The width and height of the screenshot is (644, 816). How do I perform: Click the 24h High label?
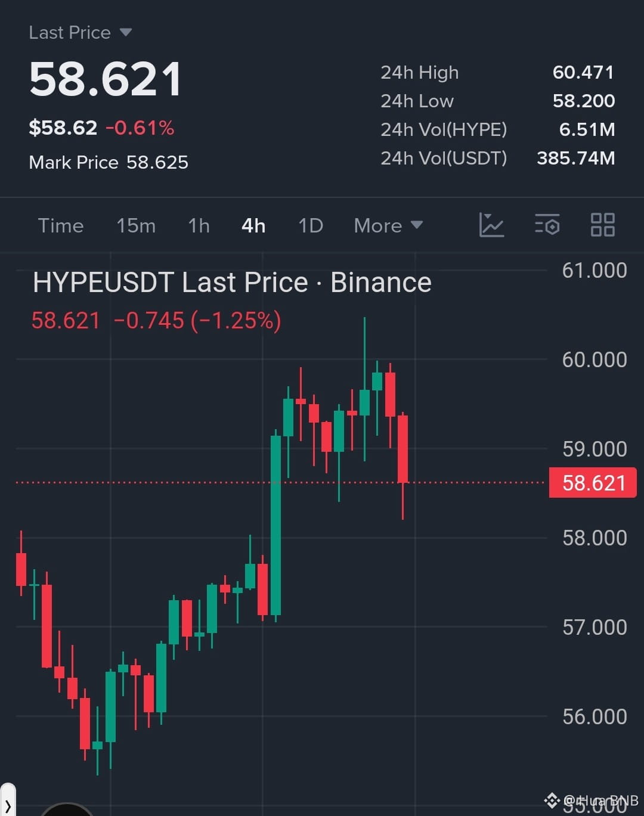click(420, 73)
